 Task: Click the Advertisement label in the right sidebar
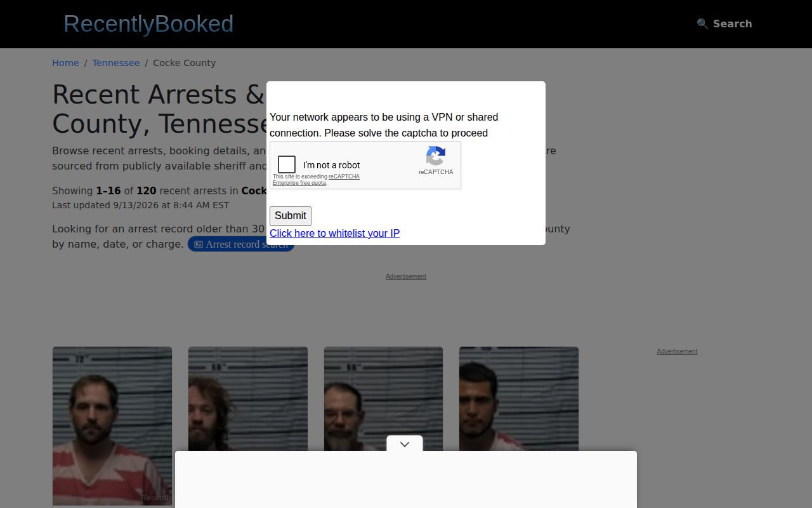[x=677, y=351]
